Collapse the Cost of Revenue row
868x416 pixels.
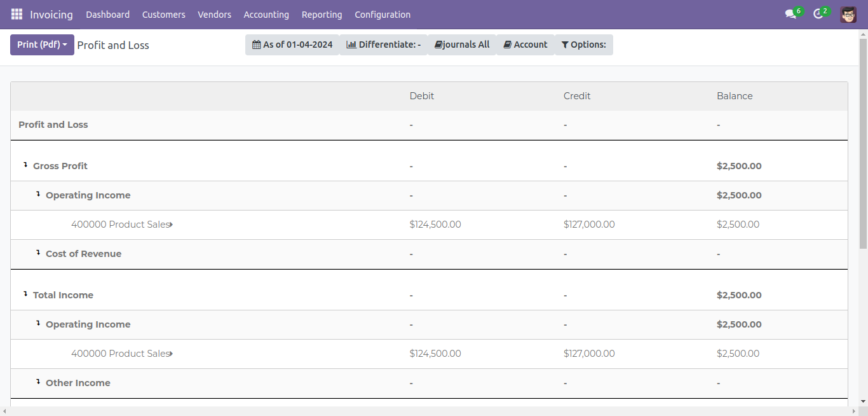pyautogui.click(x=39, y=253)
